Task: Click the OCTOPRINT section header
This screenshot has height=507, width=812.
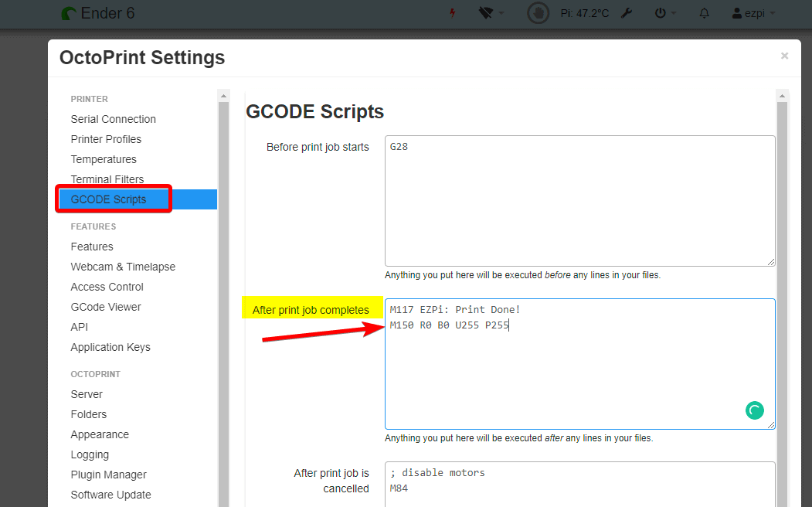Action: (x=95, y=374)
